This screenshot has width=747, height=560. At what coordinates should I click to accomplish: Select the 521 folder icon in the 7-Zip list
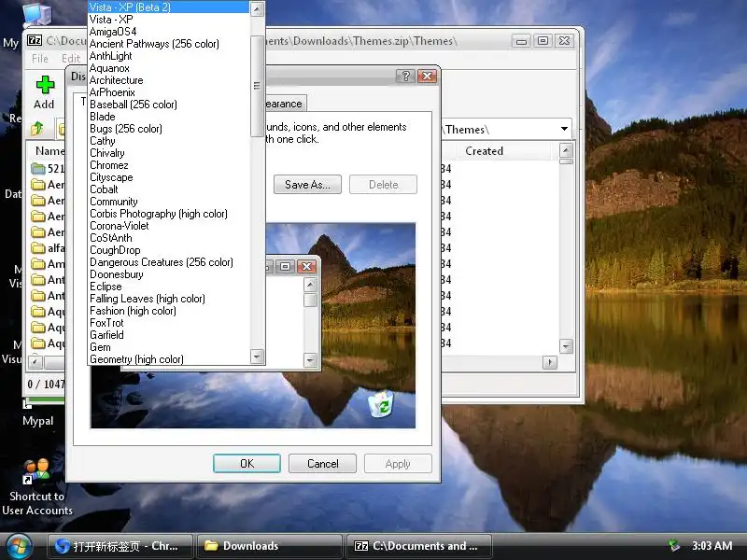(38, 169)
